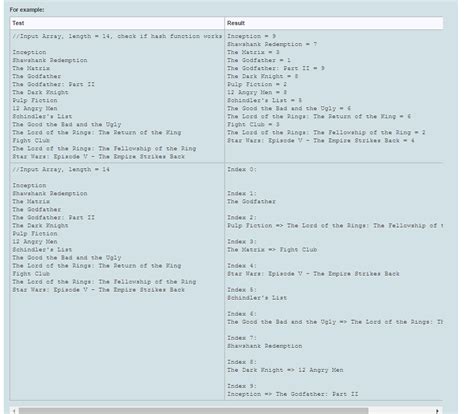The height and width of the screenshot is (414, 474).
Task: Click the "Index 0:" label
Action: 242,169
